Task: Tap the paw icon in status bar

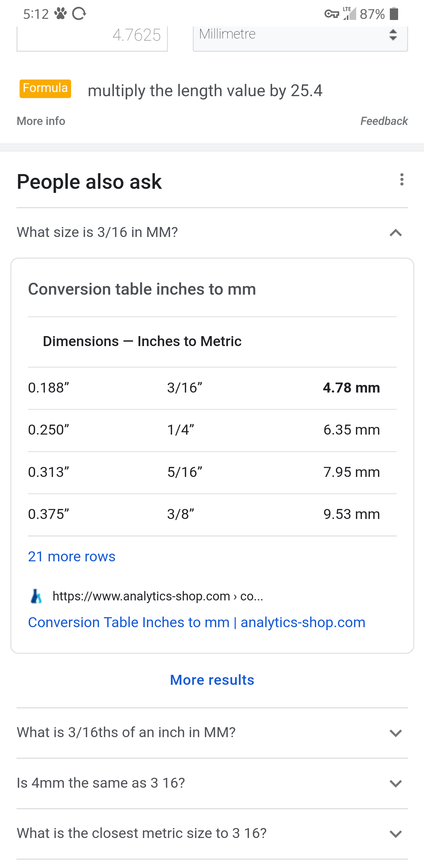Action: coord(60,14)
